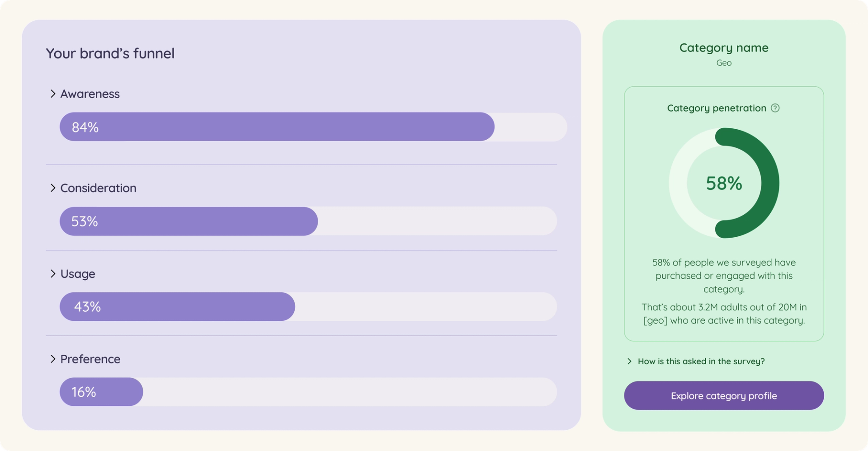The height and width of the screenshot is (451, 868).
Task: Expand the Awareness chevron
Action: tap(53, 94)
